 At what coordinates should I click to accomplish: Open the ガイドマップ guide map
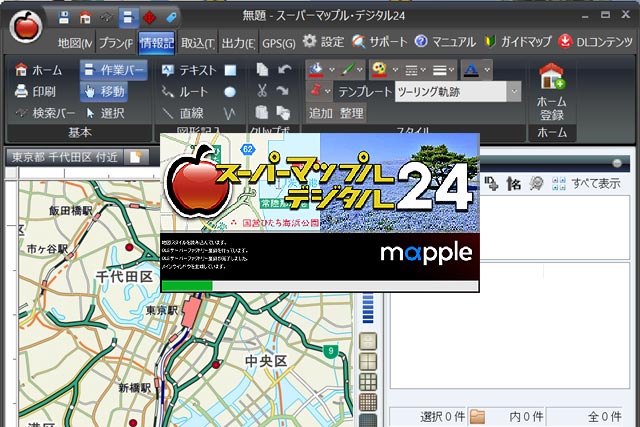coord(518,42)
